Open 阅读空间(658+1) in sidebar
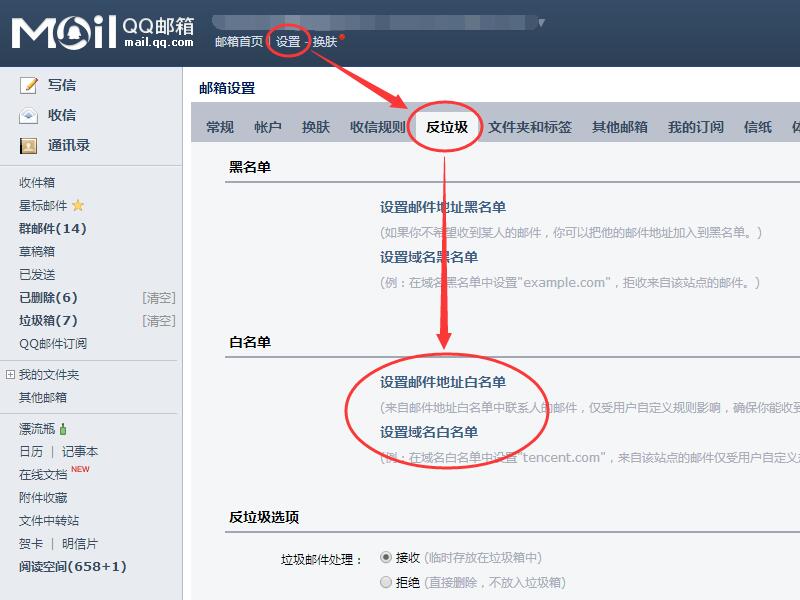Image resolution: width=800 pixels, height=600 pixels. pos(72,566)
